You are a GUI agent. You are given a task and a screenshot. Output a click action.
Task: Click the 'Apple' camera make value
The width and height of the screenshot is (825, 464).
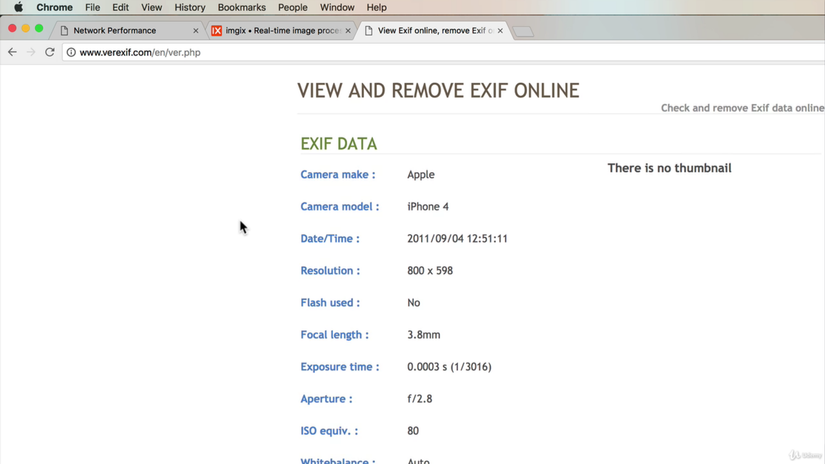point(420,175)
